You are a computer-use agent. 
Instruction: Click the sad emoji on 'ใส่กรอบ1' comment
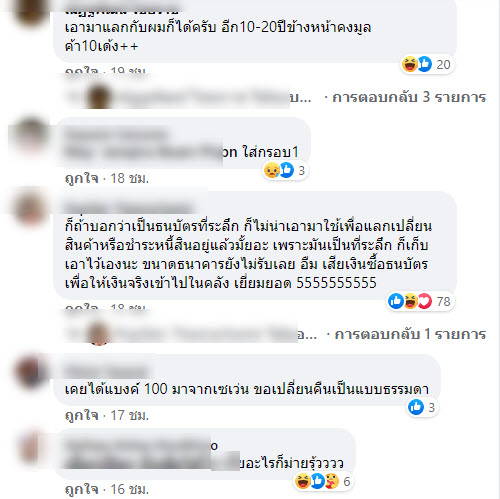272,170
